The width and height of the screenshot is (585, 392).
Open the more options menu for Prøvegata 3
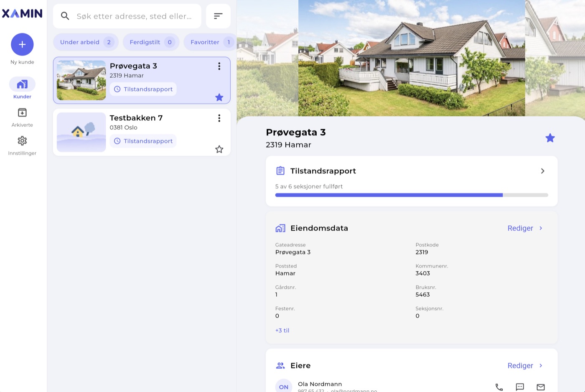point(219,66)
